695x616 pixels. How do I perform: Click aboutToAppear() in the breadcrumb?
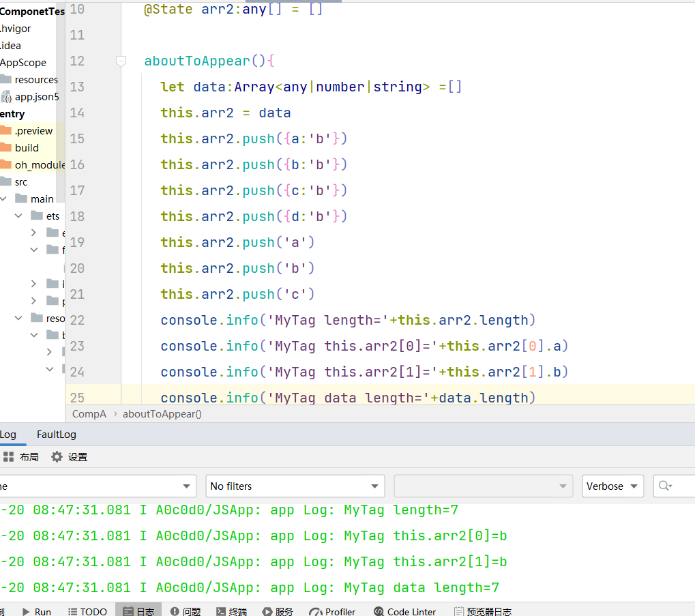pos(162,414)
